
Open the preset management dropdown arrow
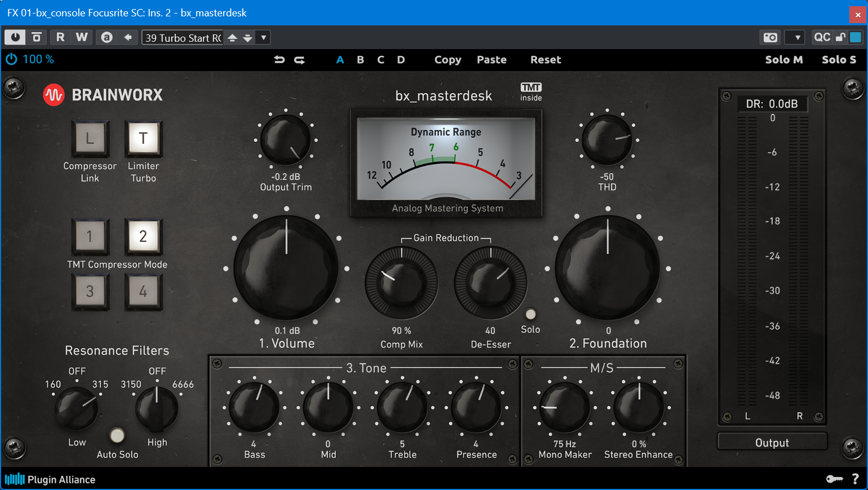[263, 38]
